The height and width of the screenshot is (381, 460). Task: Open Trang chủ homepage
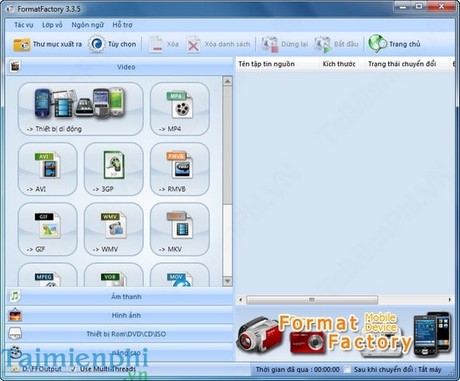tap(394, 44)
